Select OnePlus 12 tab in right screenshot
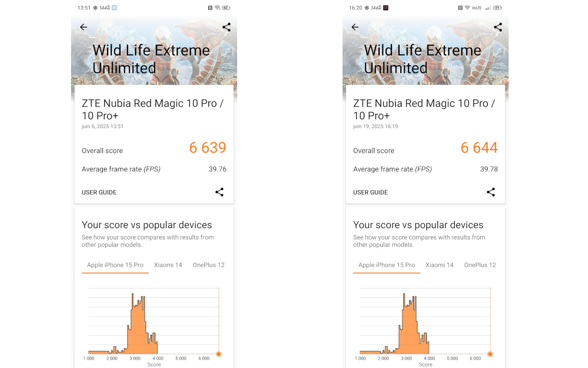This screenshot has width=588, height=368. 480,265
